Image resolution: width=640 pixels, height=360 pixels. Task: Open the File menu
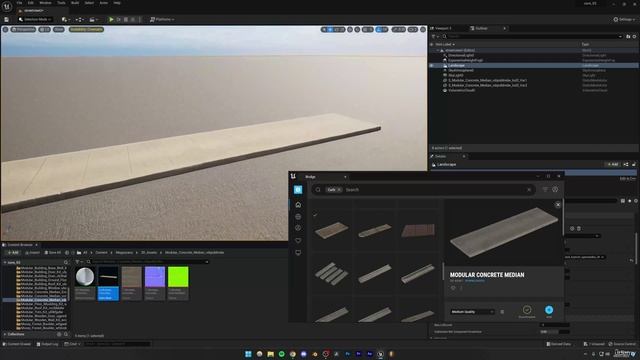(19, 3)
